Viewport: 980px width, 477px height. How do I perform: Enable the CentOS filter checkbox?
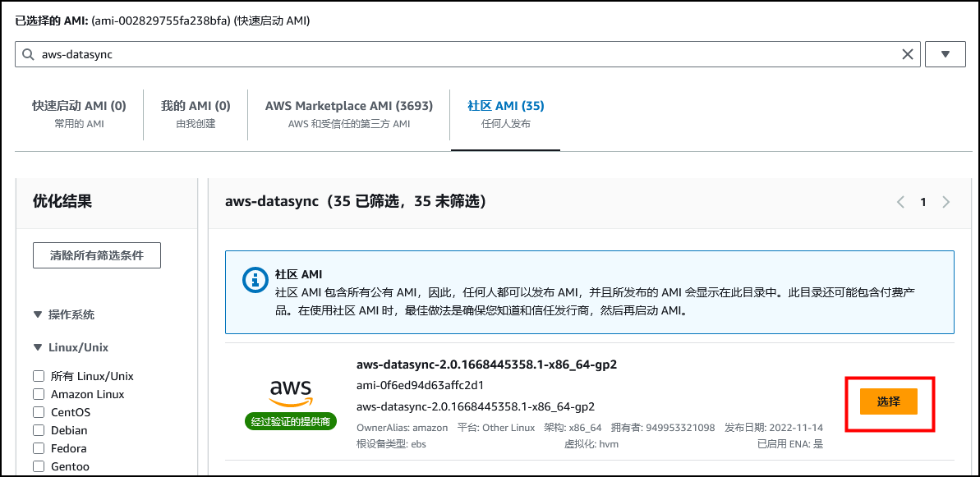(x=39, y=413)
